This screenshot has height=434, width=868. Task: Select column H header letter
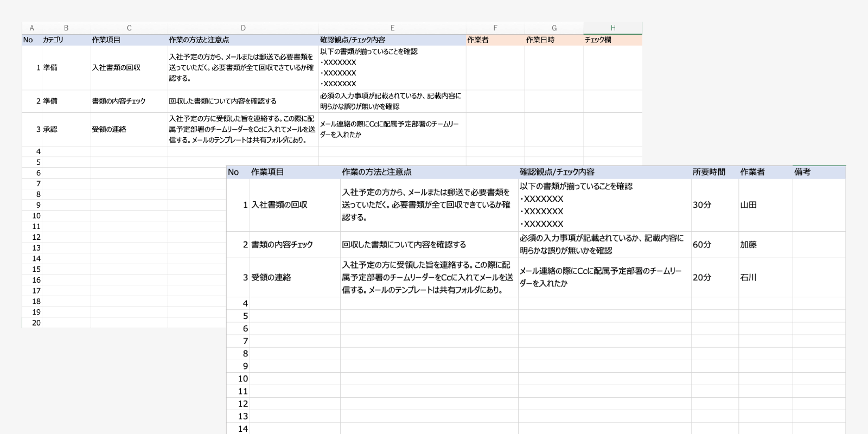(612, 28)
